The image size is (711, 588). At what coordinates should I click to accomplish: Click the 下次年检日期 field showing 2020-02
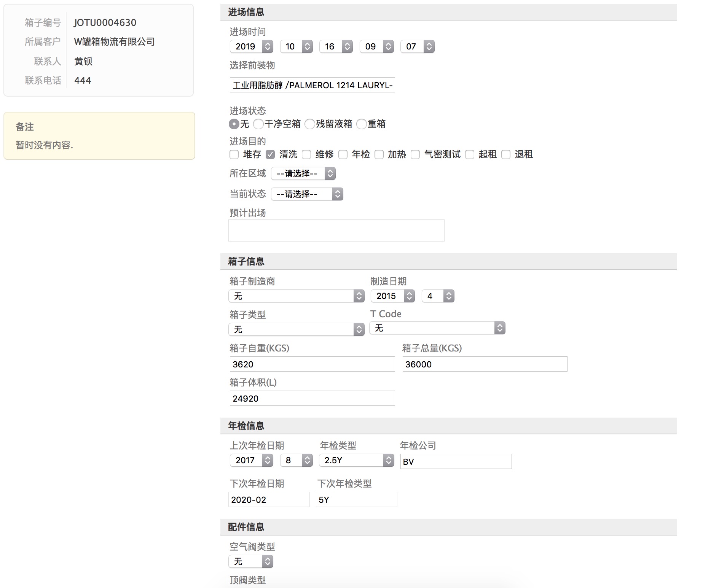pyautogui.click(x=269, y=499)
